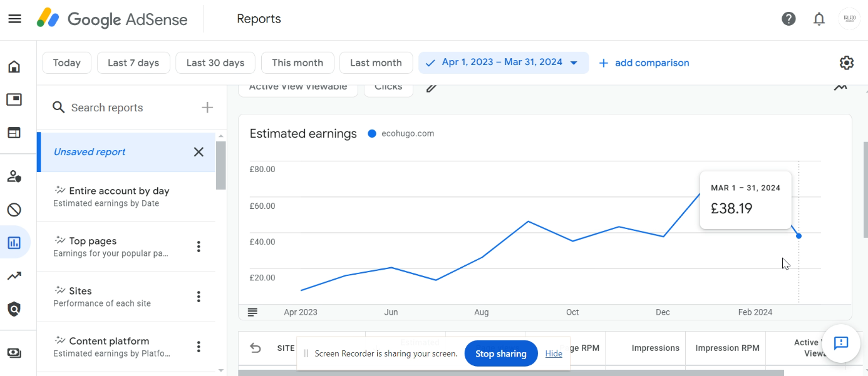Select the Active View Viewable metric chip

[x=298, y=88]
